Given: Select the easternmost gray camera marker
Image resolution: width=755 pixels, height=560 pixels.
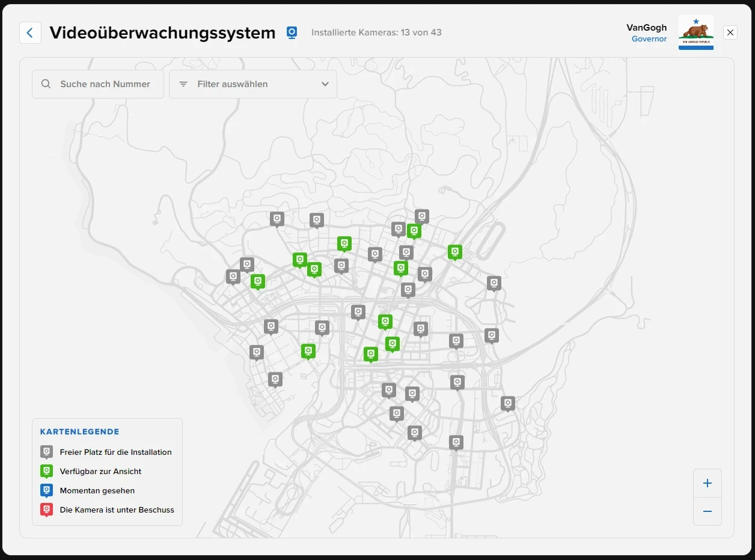Looking at the screenshot, I should pos(508,403).
